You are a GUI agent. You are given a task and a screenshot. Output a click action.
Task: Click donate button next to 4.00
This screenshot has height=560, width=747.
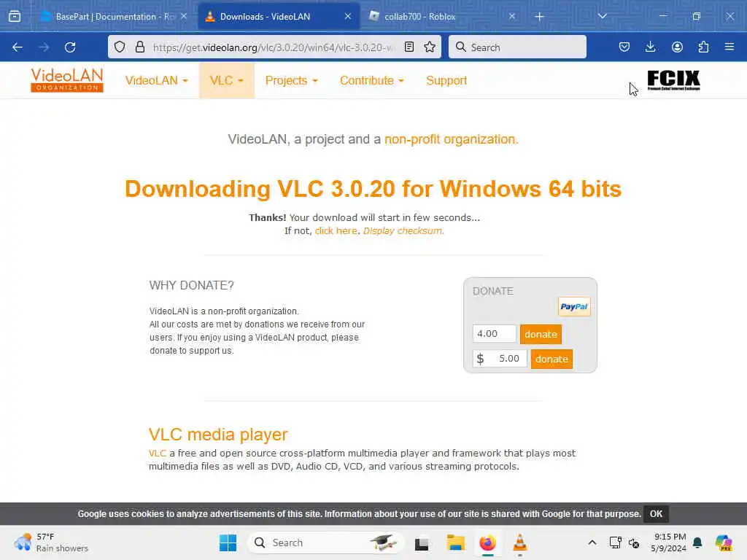(541, 334)
